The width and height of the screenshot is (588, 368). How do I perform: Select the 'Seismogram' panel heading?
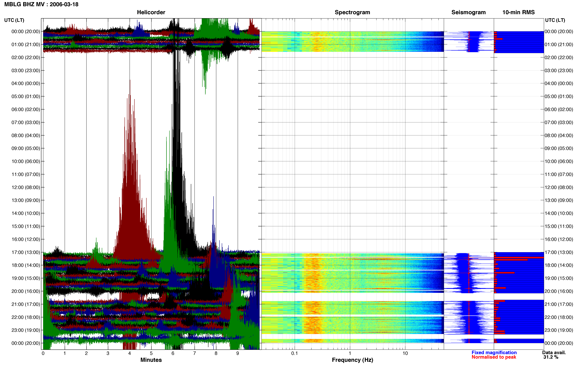coord(468,12)
